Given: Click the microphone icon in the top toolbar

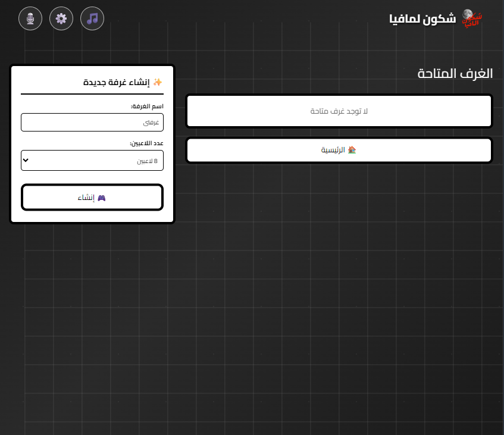Looking at the screenshot, I should pyautogui.click(x=30, y=18).
